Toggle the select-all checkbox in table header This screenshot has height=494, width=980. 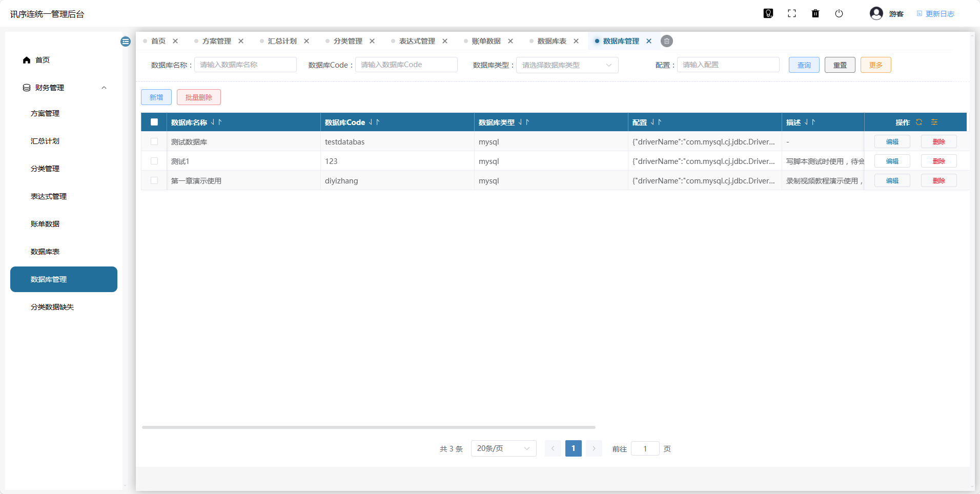click(154, 122)
